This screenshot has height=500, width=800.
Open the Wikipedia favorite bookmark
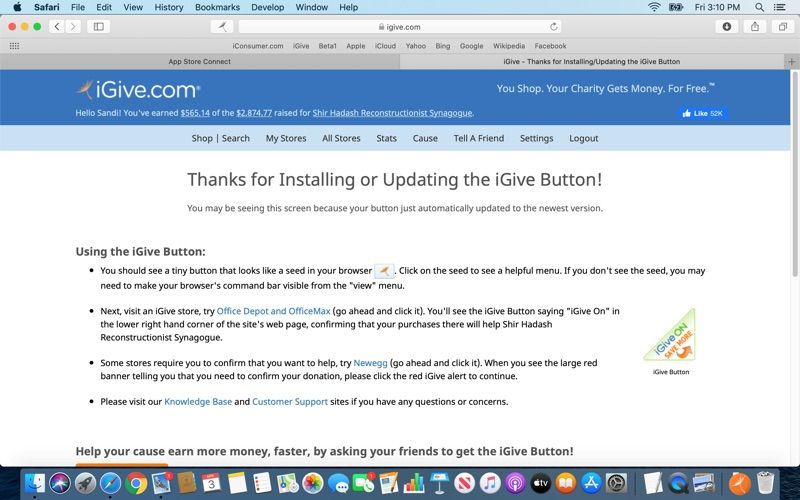509,46
